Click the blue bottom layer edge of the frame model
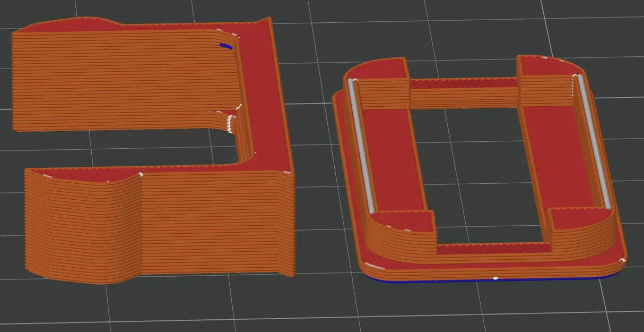Image resolution: width=644 pixels, height=332 pixels. click(x=496, y=279)
